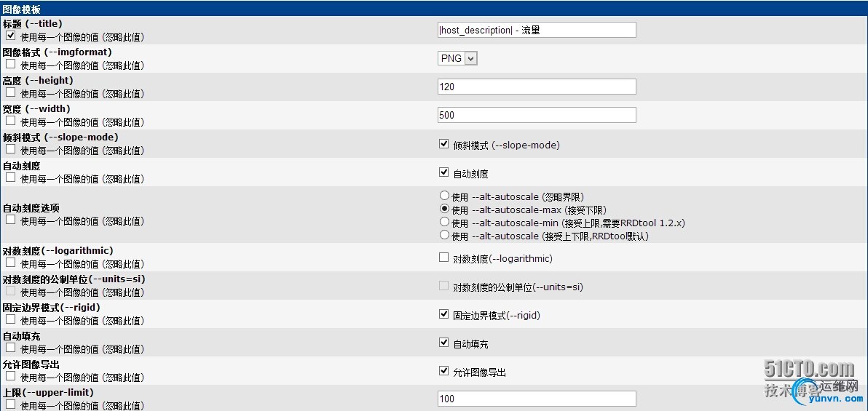Screen dimensions: 868x411
Task: Check the per-graph value box under 自动填充
Action: 10,348
